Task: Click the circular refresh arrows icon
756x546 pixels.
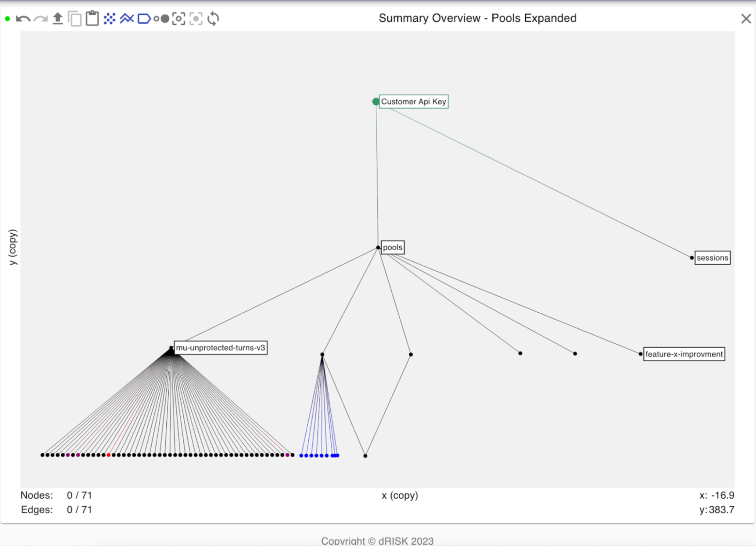Action: 213,19
